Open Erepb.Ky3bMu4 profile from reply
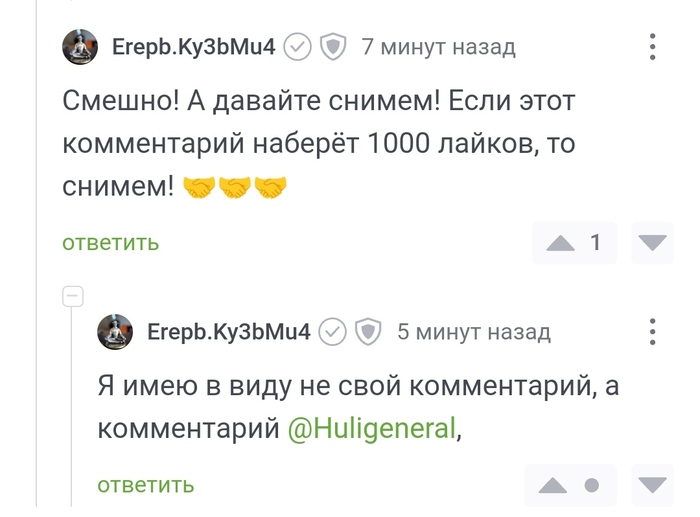 (228, 331)
